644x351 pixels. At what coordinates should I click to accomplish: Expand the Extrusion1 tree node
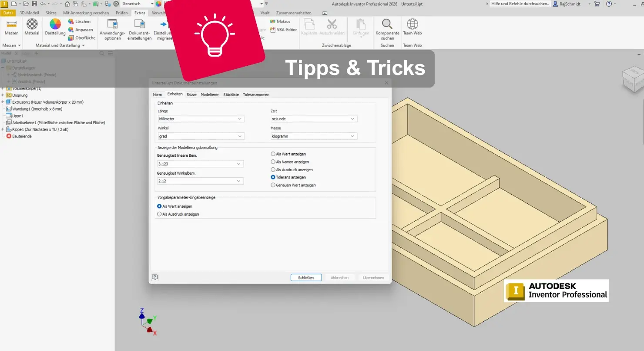pyautogui.click(x=3, y=102)
